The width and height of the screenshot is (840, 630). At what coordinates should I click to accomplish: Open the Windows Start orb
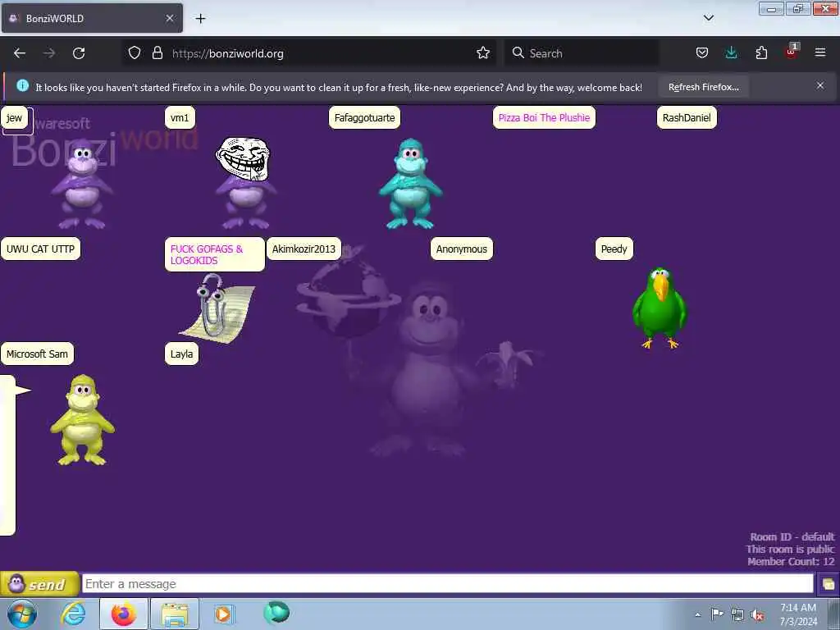pyautogui.click(x=22, y=614)
